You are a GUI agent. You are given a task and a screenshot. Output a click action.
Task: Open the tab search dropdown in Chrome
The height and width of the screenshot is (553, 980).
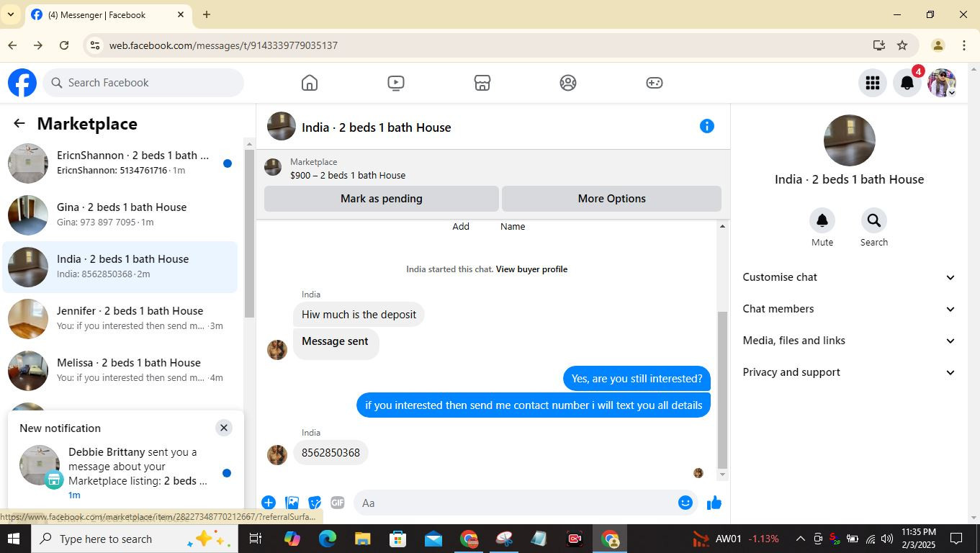(x=10, y=14)
